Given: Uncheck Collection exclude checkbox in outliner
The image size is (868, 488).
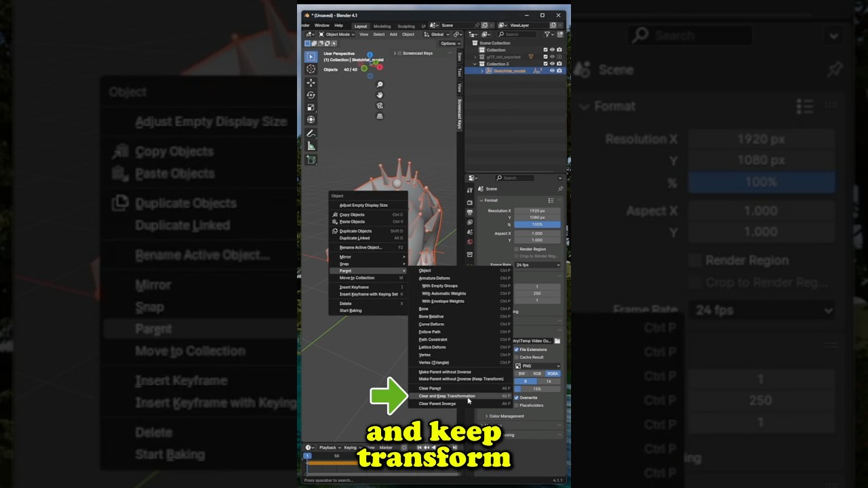Looking at the screenshot, I should click(x=545, y=50).
